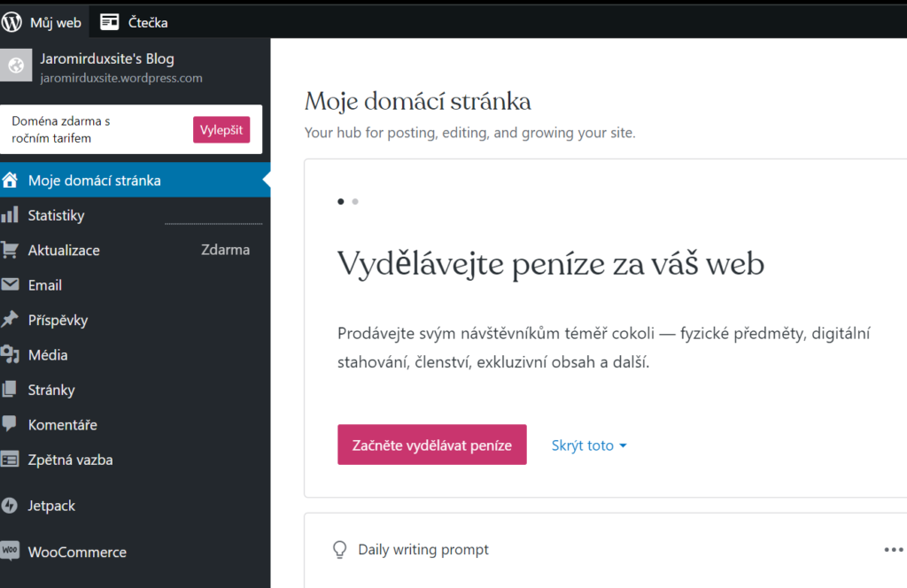Viewport: 907px width, 588px height.
Task: Switch to the second carousel dot
Action: 355,202
